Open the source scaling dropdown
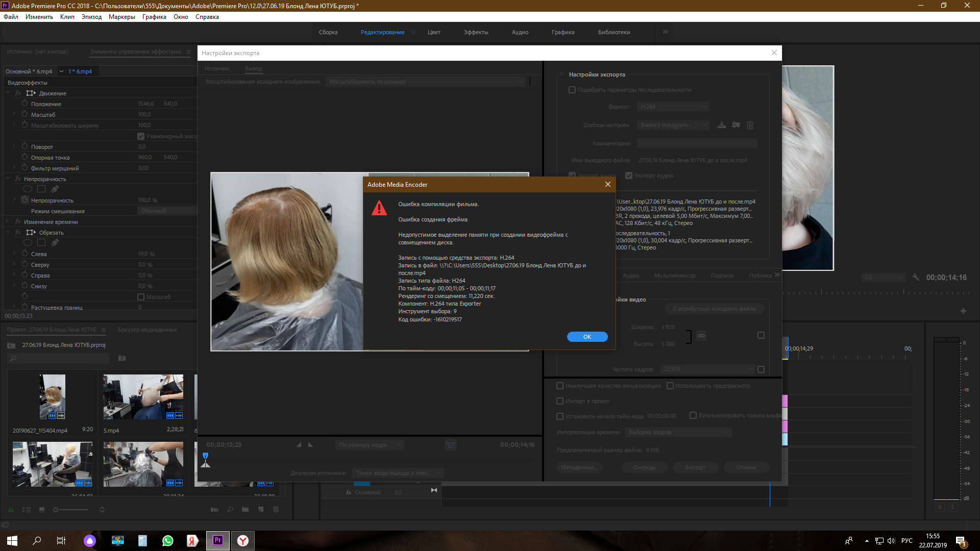980x551 pixels. pos(426,82)
